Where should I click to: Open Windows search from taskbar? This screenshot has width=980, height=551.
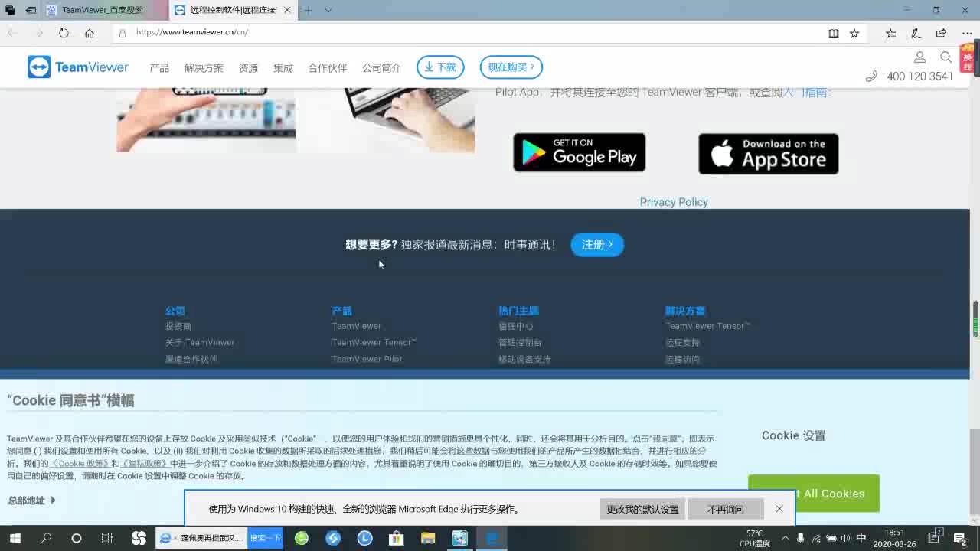(x=46, y=538)
